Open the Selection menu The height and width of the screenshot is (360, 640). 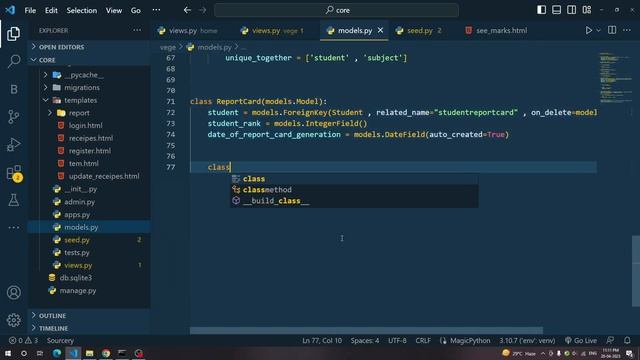(x=82, y=10)
